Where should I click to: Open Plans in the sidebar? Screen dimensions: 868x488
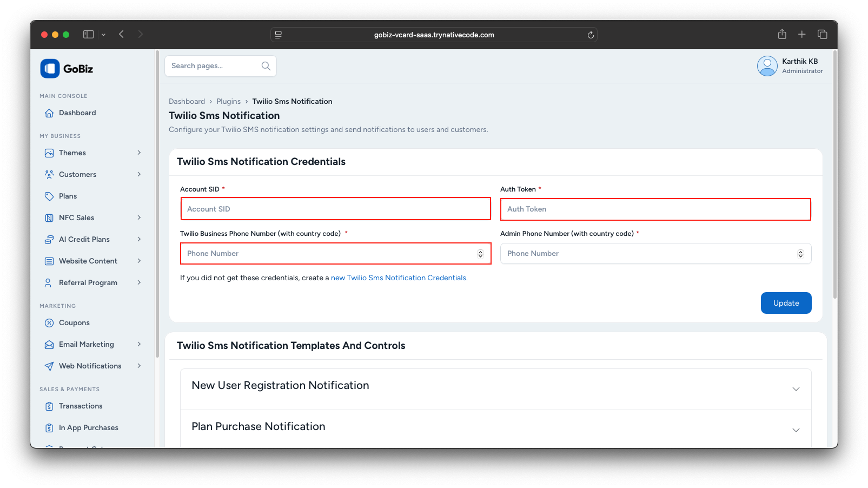68,196
